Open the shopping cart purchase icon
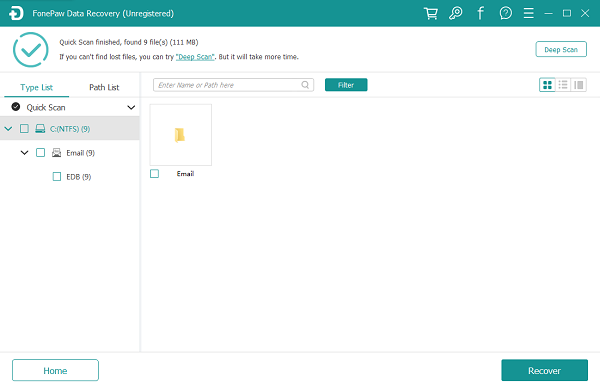Image resolution: width=600 pixels, height=392 pixels. tap(431, 13)
